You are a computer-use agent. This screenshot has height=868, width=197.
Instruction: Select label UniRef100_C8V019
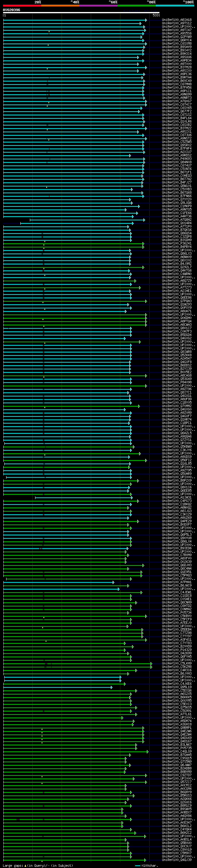click(177, 850)
